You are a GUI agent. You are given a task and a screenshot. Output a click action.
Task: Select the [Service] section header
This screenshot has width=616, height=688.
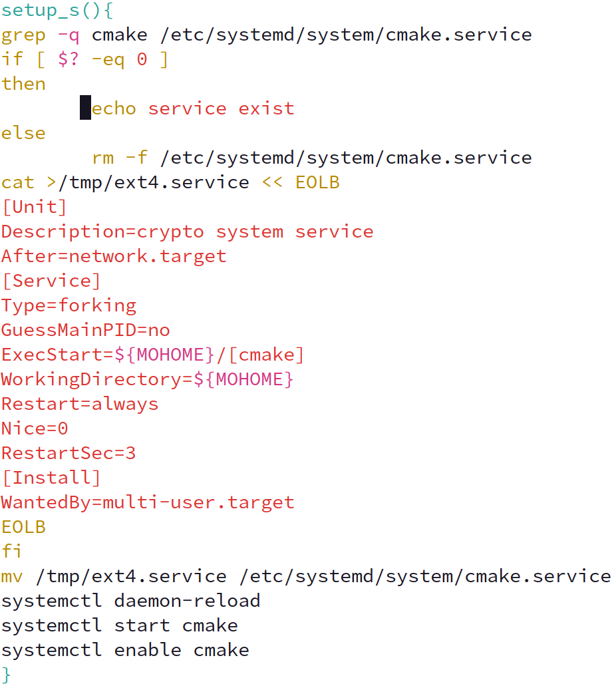(x=51, y=280)
